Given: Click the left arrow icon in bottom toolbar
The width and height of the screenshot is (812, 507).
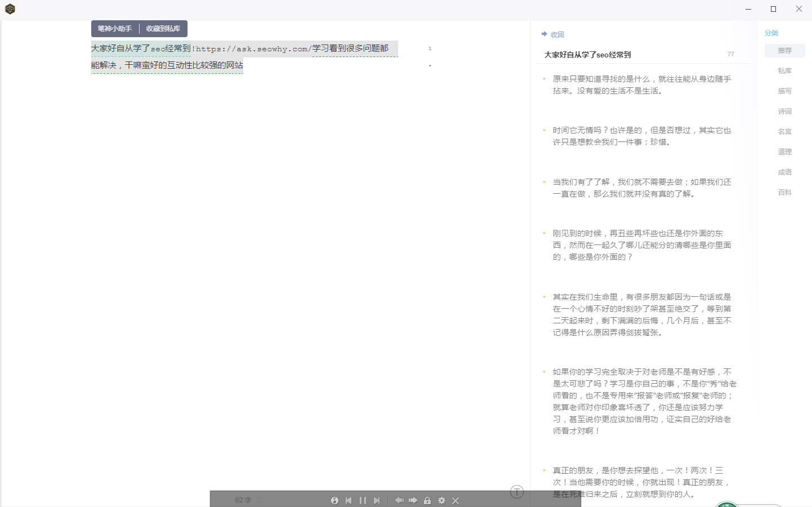Looking at the screenshot, I should pos(399,500).
